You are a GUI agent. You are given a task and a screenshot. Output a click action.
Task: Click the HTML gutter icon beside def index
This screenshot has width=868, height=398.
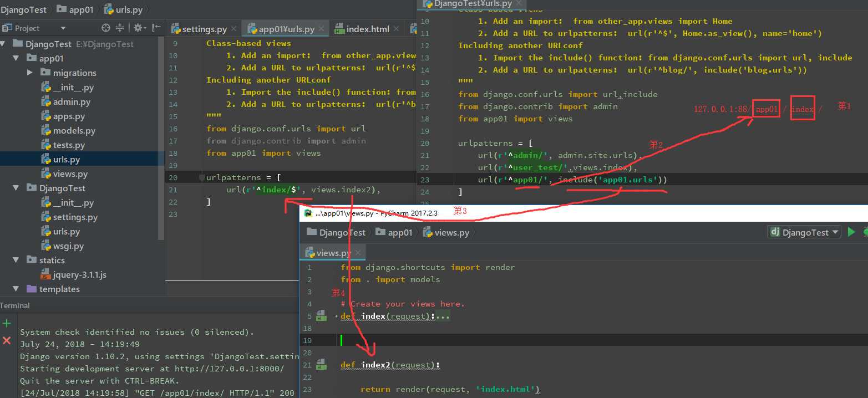click(x=321, y=316)
